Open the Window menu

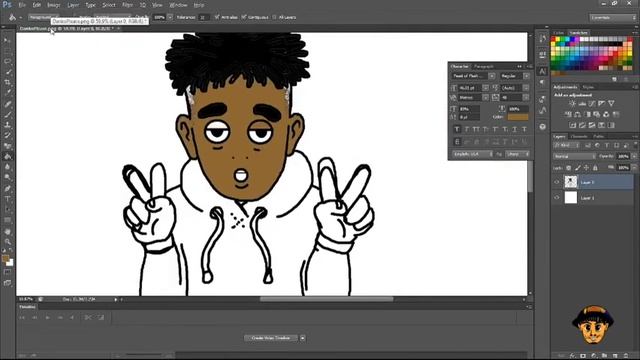178,5
